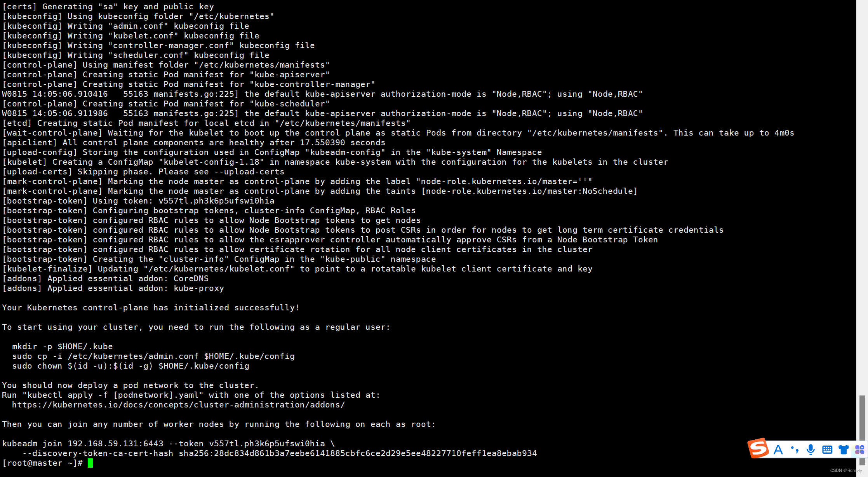Toggle the control-plane node taint entry
The width and height of the screenshot is (868, 477).
(320, 191)
